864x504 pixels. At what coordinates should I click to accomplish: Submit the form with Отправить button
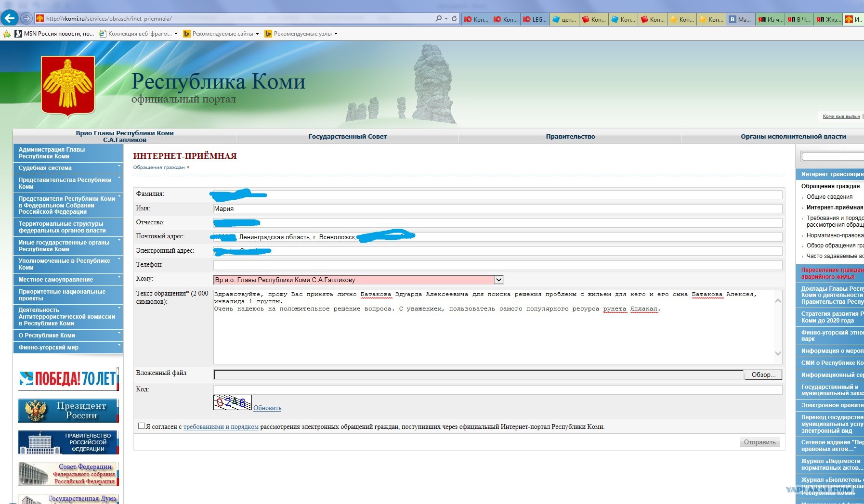pos(759,442)
